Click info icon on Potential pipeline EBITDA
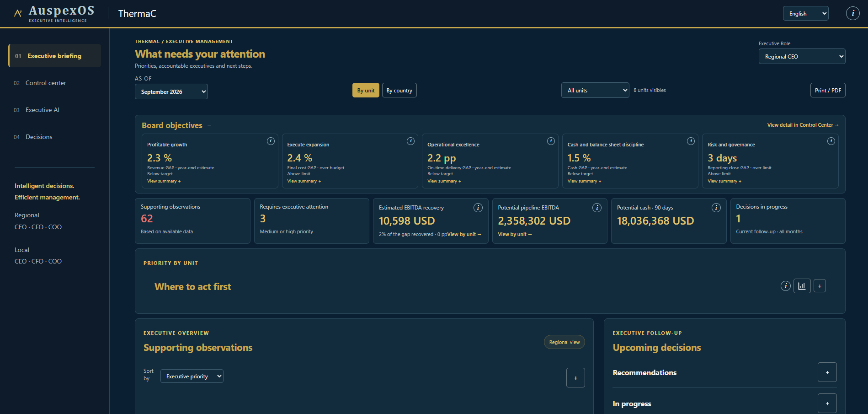 (x=596, y=208)
